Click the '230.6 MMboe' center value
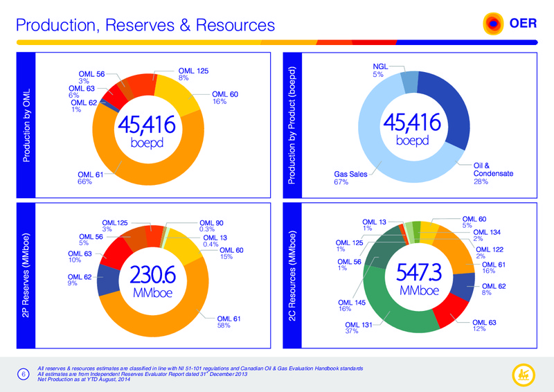The height and width of the screenshot is (392, 554). tap(152, 282)
